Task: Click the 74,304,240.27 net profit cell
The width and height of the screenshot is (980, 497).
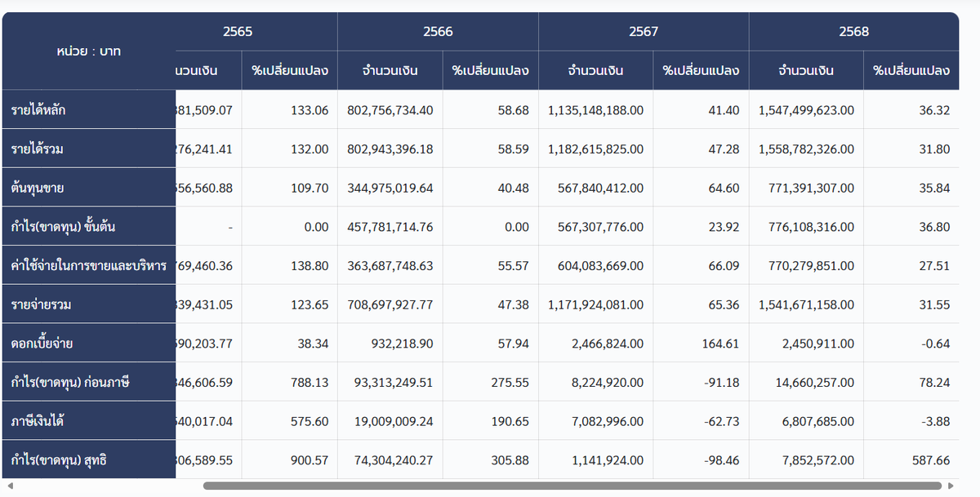Action: click(x=390, y=460)
